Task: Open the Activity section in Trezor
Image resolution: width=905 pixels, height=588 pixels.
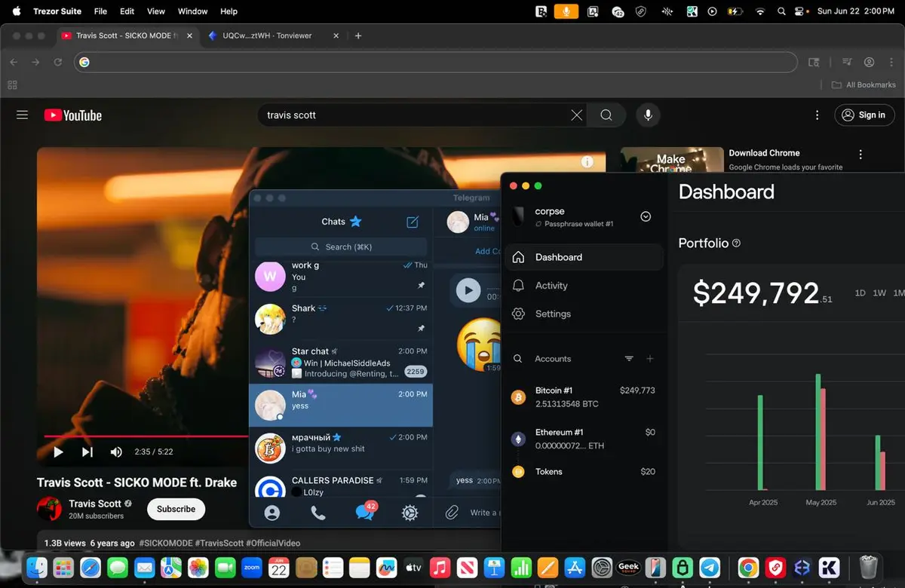Action: [551, 286]
